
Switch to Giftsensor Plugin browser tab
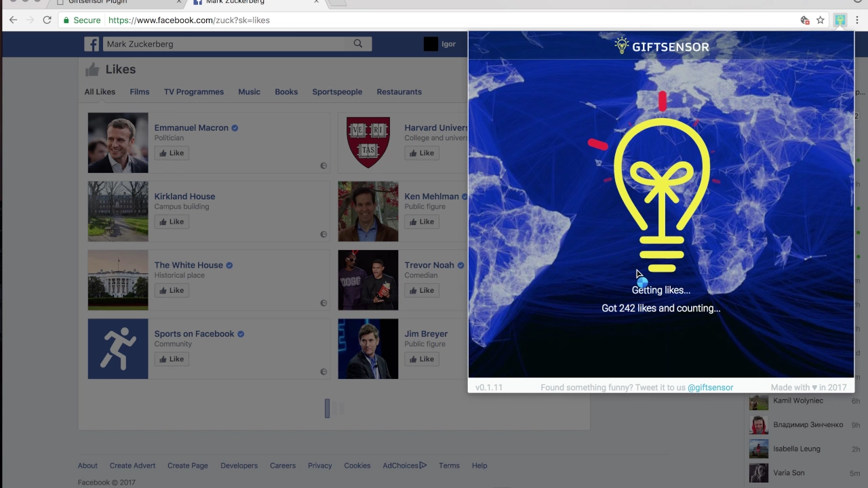[119, 3]
